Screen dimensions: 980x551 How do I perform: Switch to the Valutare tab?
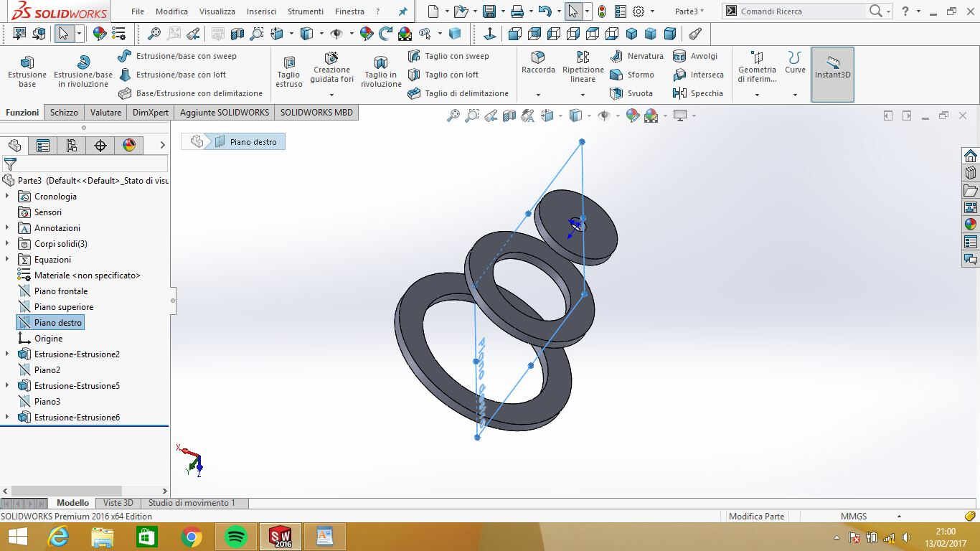[105, 113]
